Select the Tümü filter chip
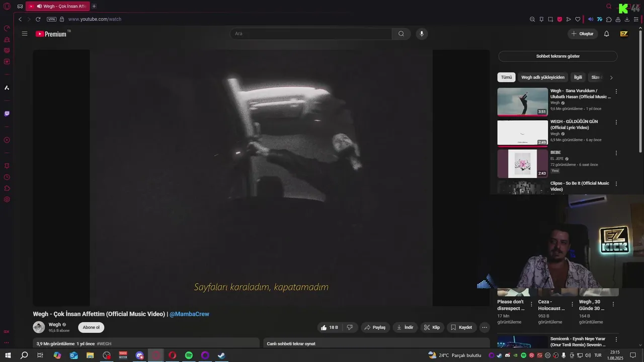The width and height of the screenshot is (644, 362). [x=506, y=77]
